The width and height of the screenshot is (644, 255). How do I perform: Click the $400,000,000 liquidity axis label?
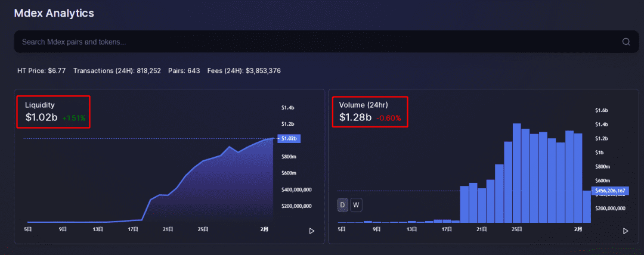tap(296, 189)
